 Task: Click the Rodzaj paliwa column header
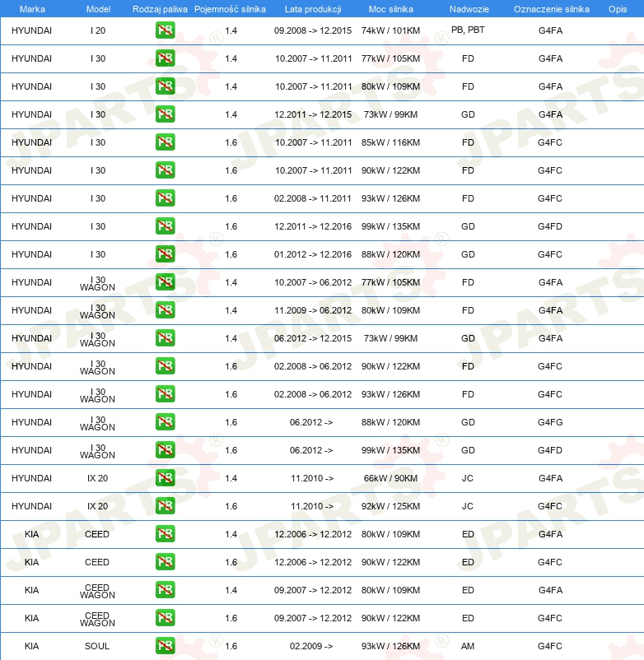coord(160,9)
